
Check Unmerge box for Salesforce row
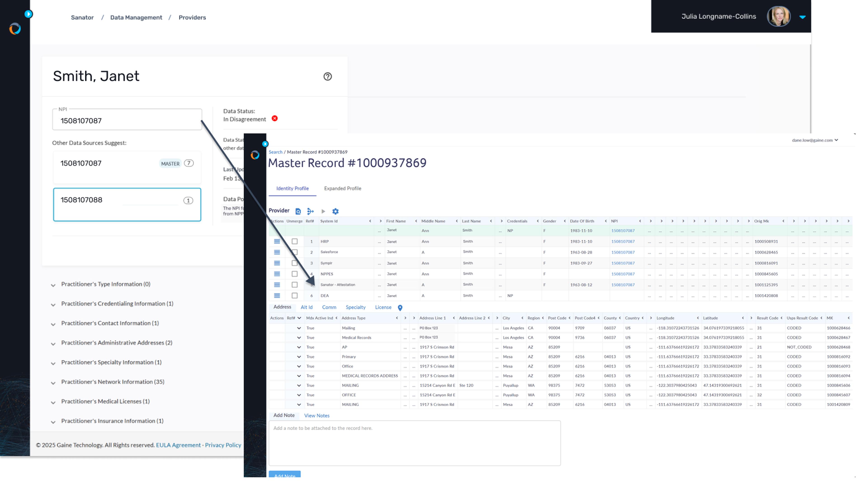click(295, 252)
